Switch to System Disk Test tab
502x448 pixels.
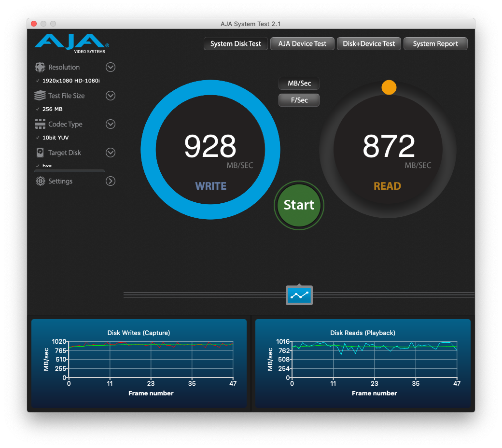tap(236, 43)
